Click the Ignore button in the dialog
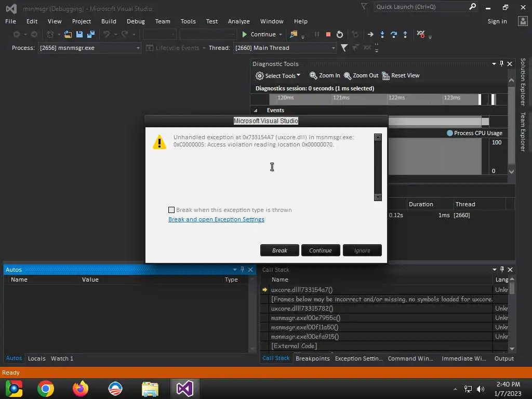Viewport: 532px width, 399px height. click(362, 250)
